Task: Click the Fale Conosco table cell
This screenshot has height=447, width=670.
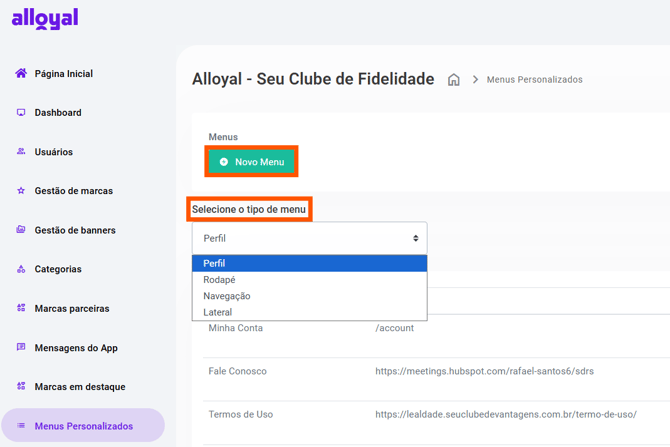Action: pyautogui.click(x=238, y=371)
